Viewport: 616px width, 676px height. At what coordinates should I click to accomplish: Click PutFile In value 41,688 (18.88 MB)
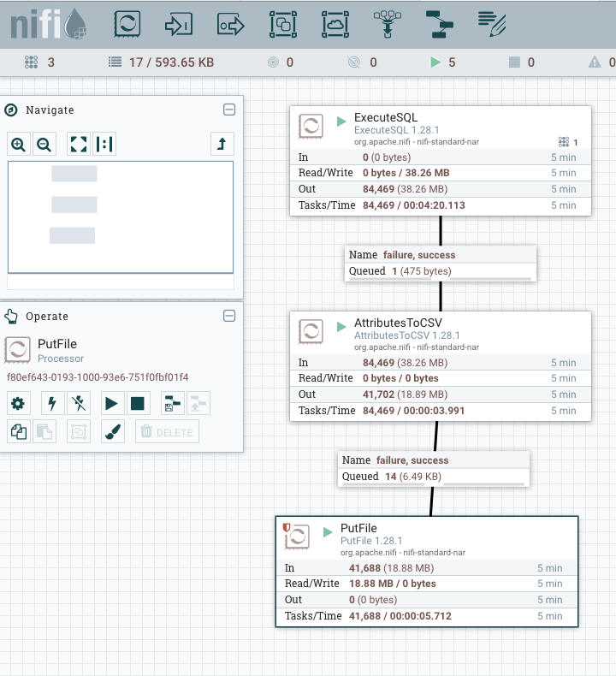pos(391,568)
